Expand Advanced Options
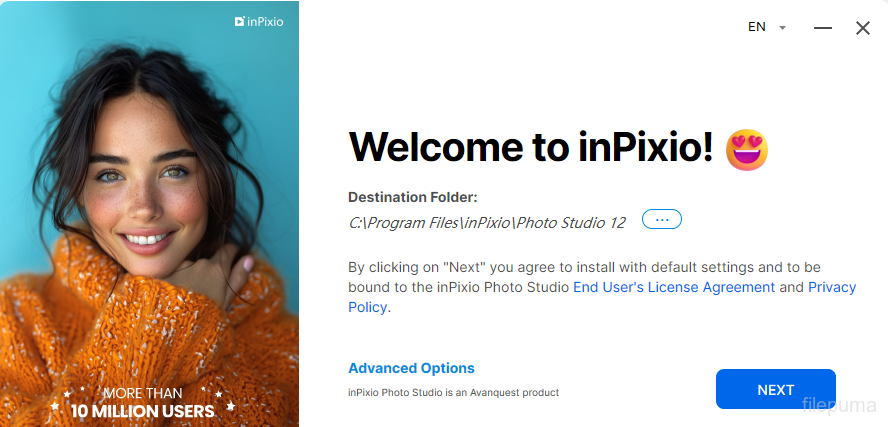The height and width of the screenshot is (427, 888). (x=411, y=368)
